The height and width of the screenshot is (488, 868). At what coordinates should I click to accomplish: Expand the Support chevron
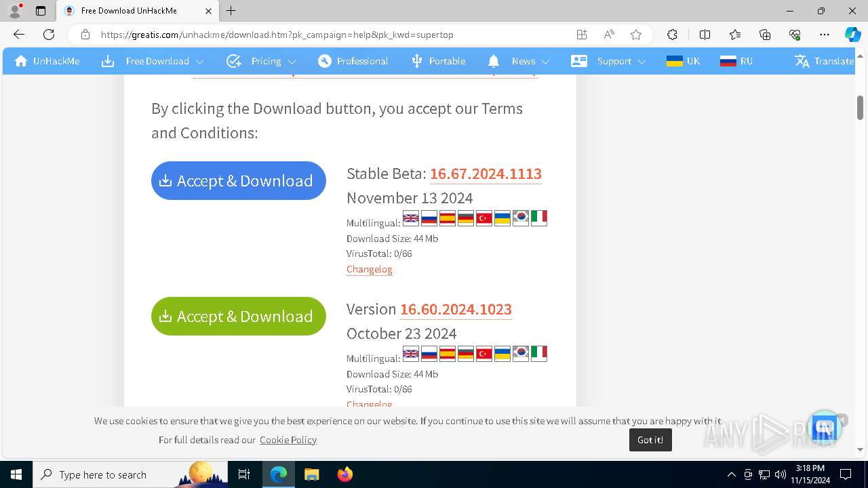click(642, 62)
